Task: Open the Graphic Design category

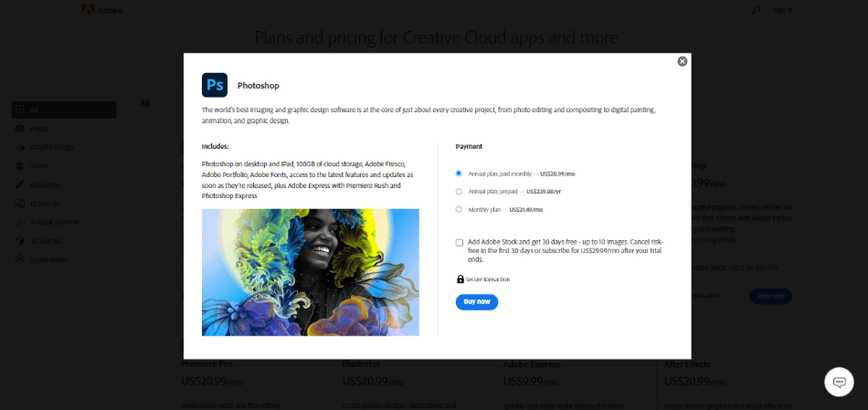Action: point(52,147)
